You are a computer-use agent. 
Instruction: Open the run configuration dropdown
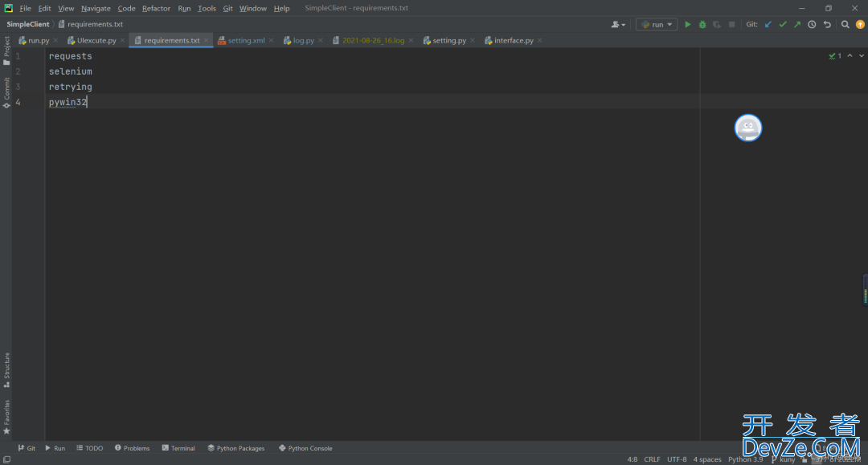[x=657, y=24]
